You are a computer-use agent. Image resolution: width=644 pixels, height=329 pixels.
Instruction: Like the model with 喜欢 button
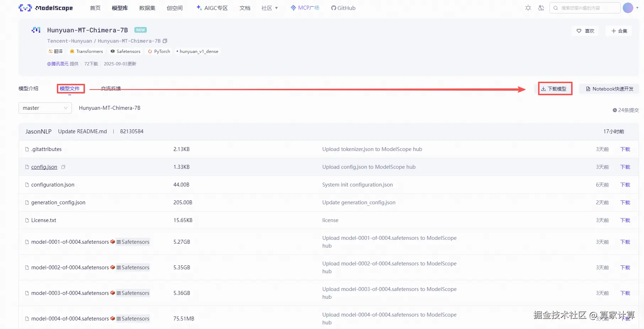(x=585, y=31)
